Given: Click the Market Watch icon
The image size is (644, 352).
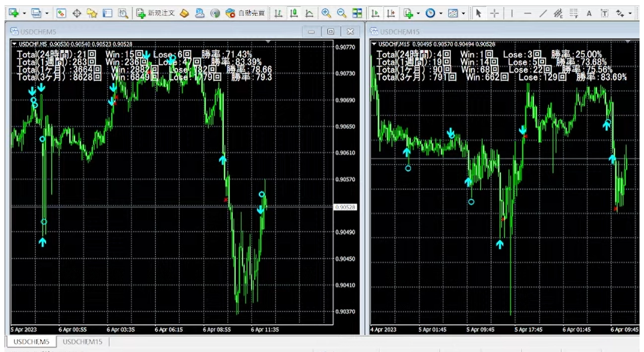Looking at the screenshot, I should point(62,13).
